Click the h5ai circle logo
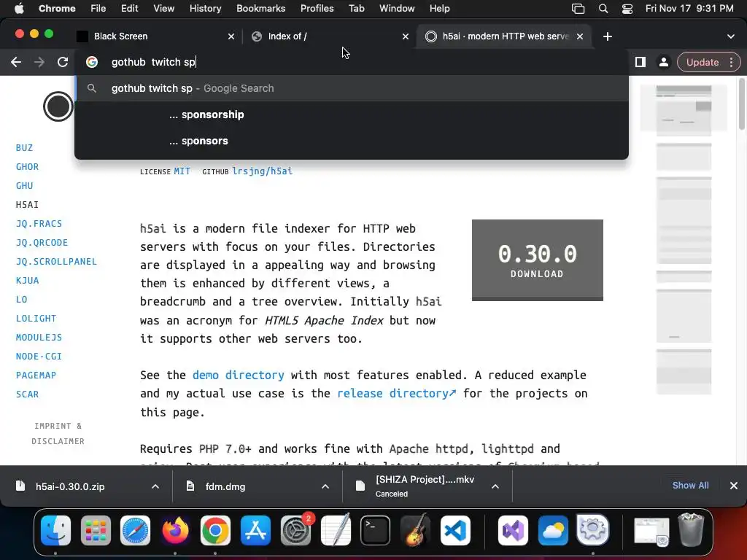This screenshot has height=560, width=747. coord(58,106)
